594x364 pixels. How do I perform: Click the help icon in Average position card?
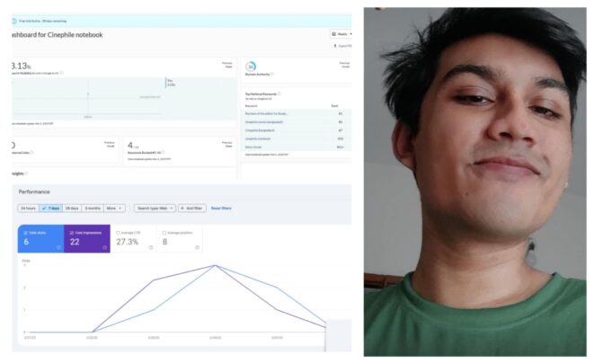[197, 247]
